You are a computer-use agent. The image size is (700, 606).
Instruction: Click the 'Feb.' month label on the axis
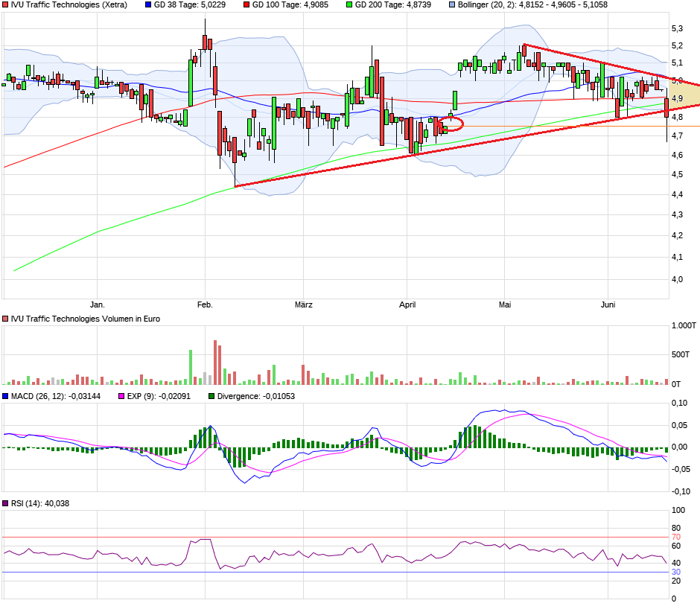(205, 304)
